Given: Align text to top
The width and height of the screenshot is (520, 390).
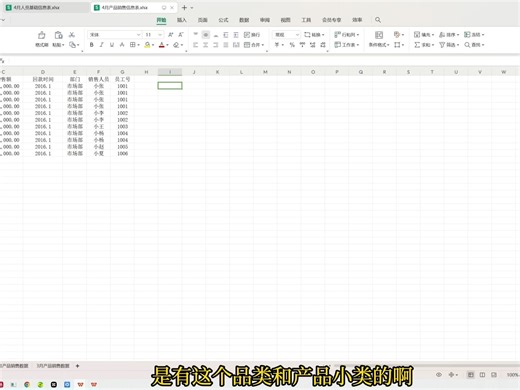Looking at the screenshot, I should pos(196,35).
